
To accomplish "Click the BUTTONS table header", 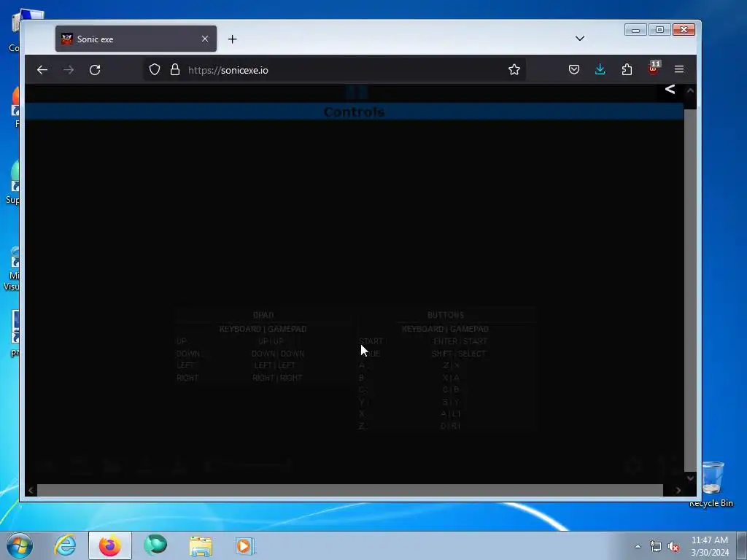I will [446, 315].
